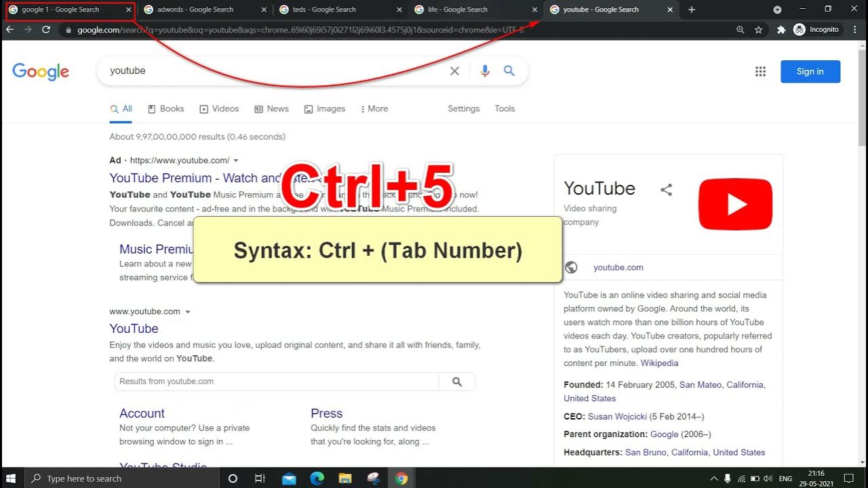Open the Extensions puzzle icon
868x488 pixels.
click(781, 30)
